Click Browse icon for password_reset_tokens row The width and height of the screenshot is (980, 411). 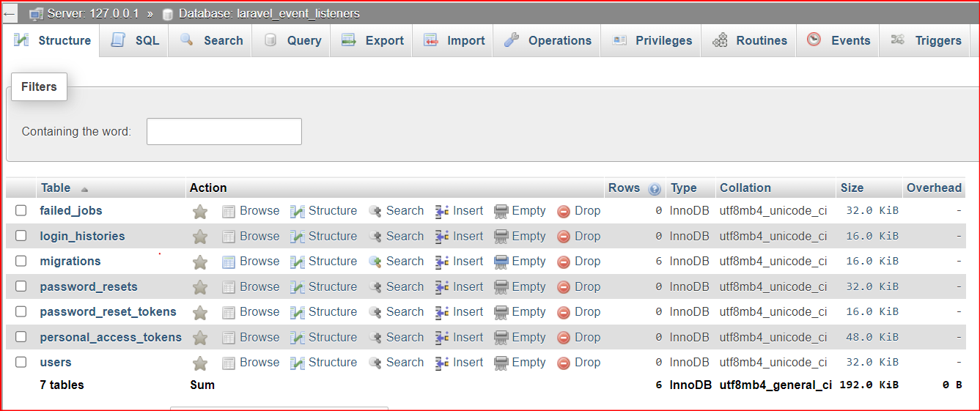pyautogui.click(x=229, y=312)
